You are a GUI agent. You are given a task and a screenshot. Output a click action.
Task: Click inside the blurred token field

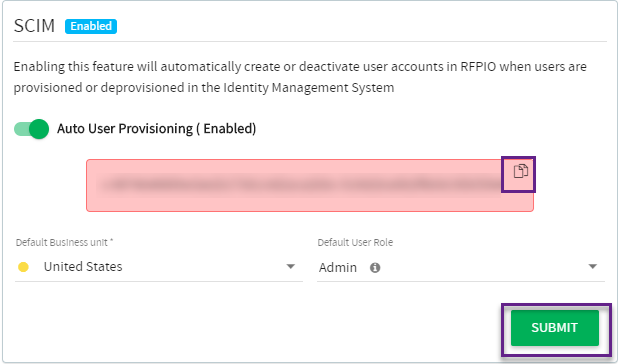pos(300,185)
